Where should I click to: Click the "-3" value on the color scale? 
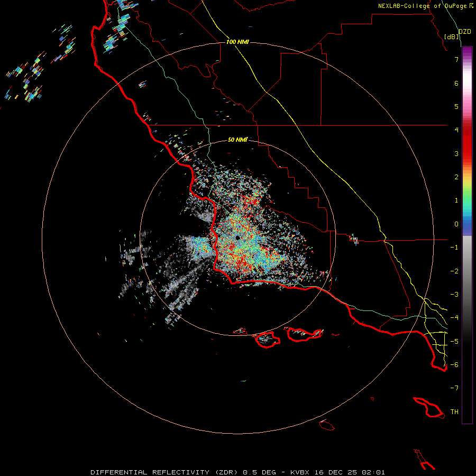pyautogui.click(x=454, y=295)
